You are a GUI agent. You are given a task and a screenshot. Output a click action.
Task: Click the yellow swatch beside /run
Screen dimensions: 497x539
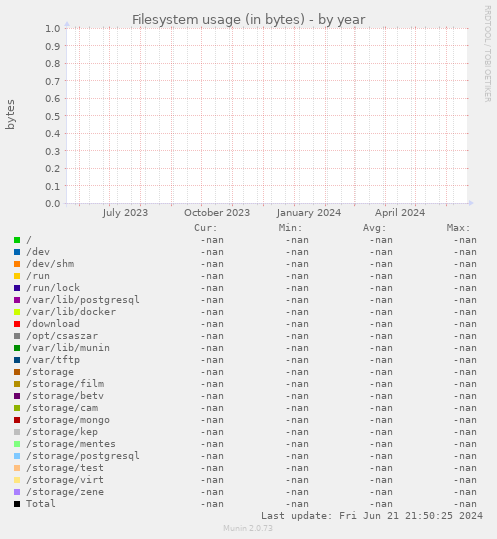(x=17, y=276)
